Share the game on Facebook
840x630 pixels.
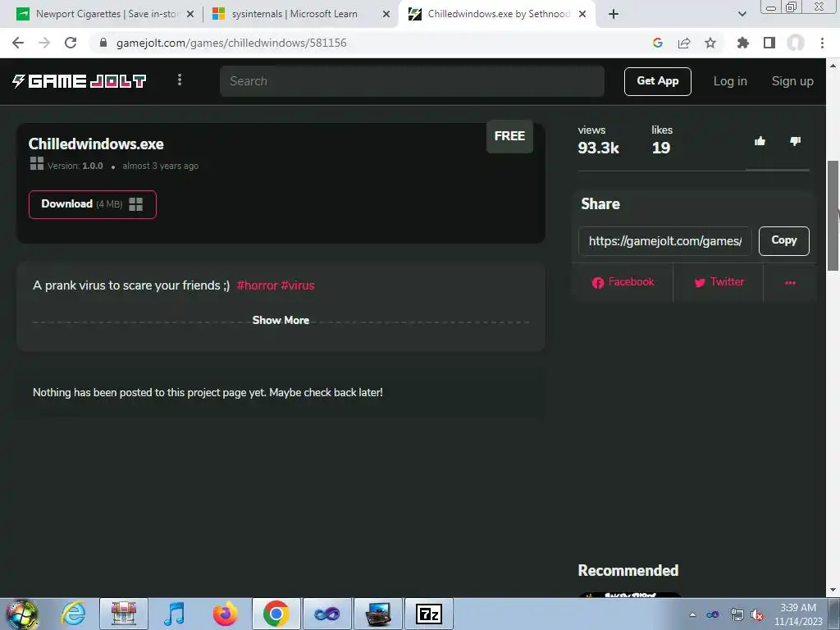(x=623, y=282)
